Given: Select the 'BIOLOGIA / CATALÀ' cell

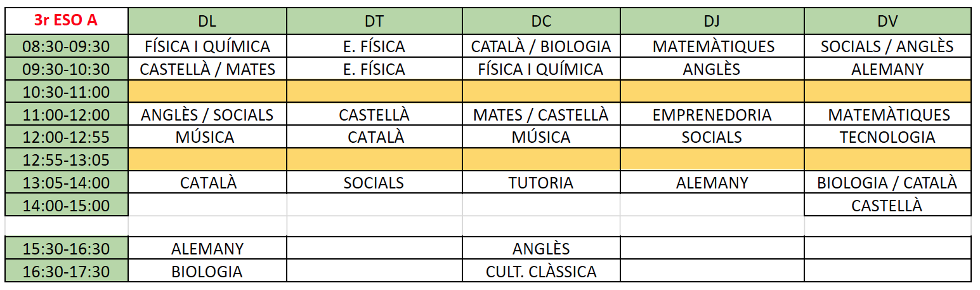Looking at the screenshot, I should tap(887, 183).
